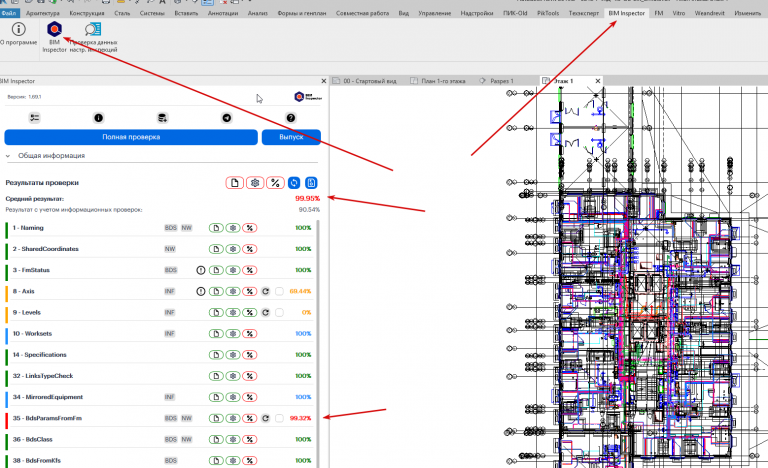768x468 pixels.
Task: Click the INF tag on 9 - Levels row
Action: click(x=169, y=312)
